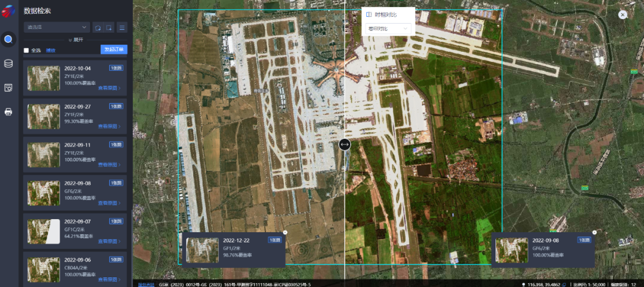This screenshot has height=287, width=644.
Task: Copy coordinates icon beside 116.398, 39.4862
Action: pyautogui.click(x=564, y=284)
